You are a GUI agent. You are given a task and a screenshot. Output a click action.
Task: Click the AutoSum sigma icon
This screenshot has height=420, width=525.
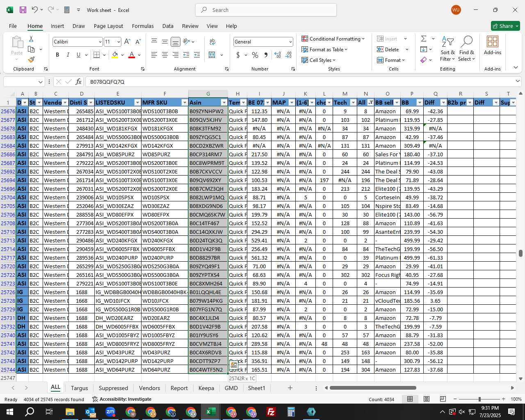pyautogui.click(x=424, y=39)
